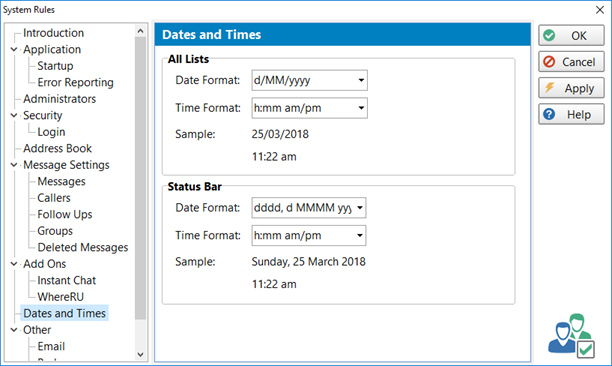
Task: Select the Add Ons tree item
Action: (x=44, y=264)
